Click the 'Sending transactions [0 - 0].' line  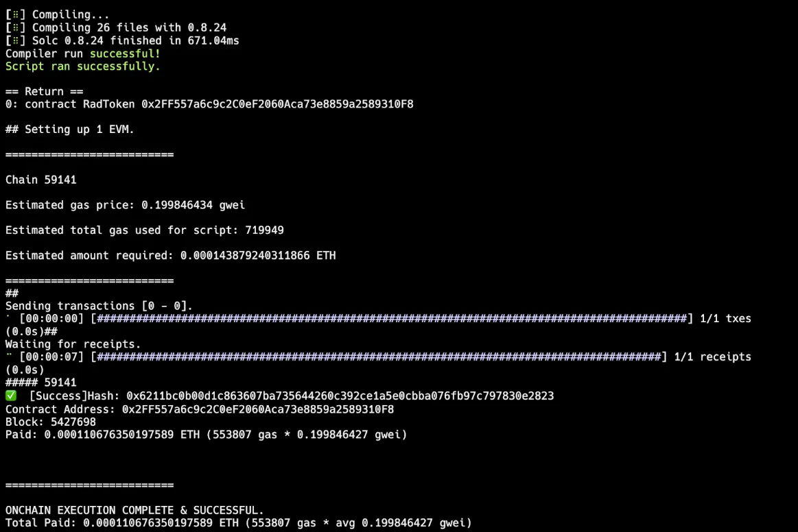[99, 306]
